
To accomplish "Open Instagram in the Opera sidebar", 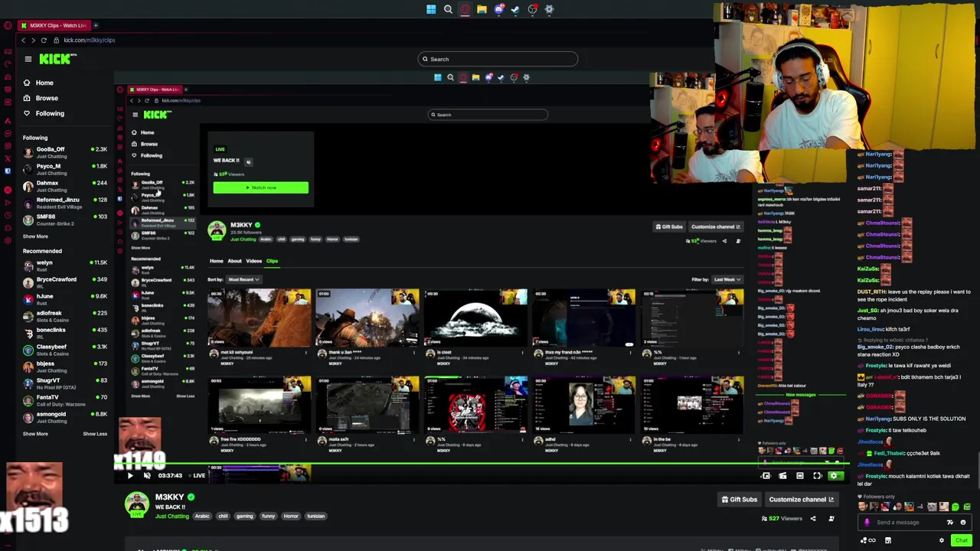I will [8, 148].
